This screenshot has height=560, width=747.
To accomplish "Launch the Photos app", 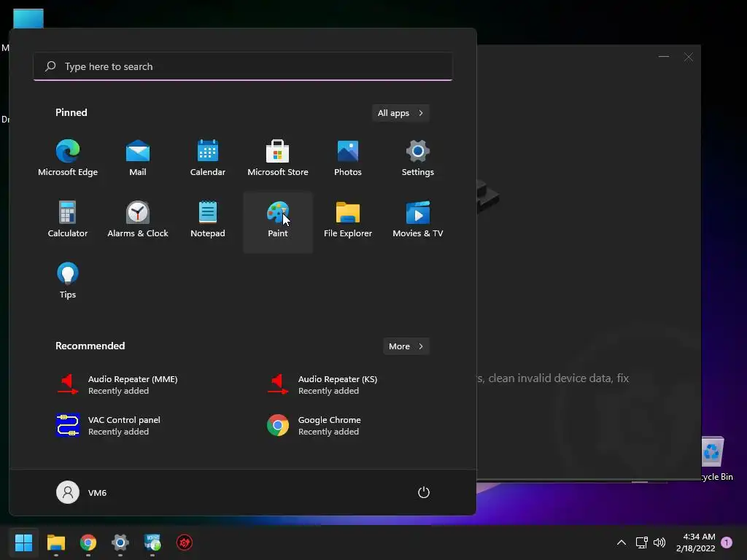I will [x=348, y=158].
